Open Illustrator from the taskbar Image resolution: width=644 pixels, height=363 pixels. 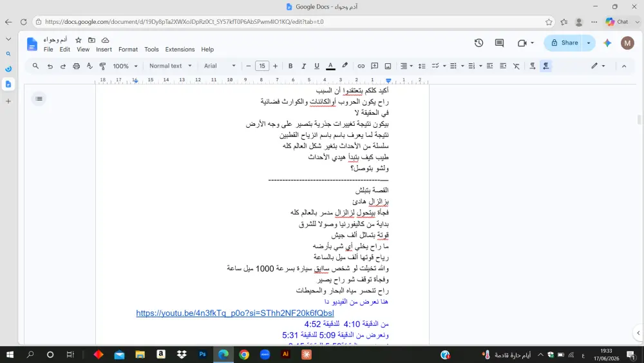coord(285,355)
